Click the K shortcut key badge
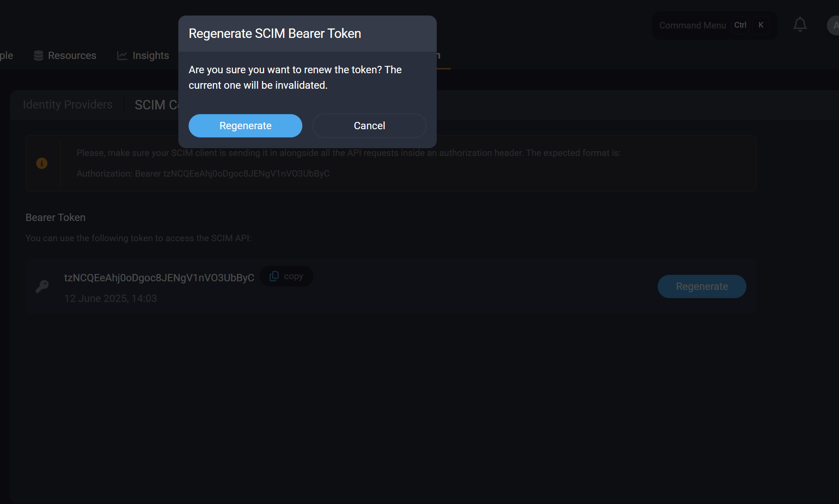The image size is (839, 504). [761, 25]
